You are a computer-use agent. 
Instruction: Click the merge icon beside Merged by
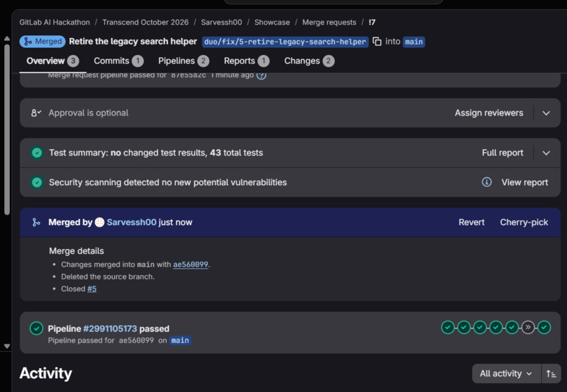36,222
